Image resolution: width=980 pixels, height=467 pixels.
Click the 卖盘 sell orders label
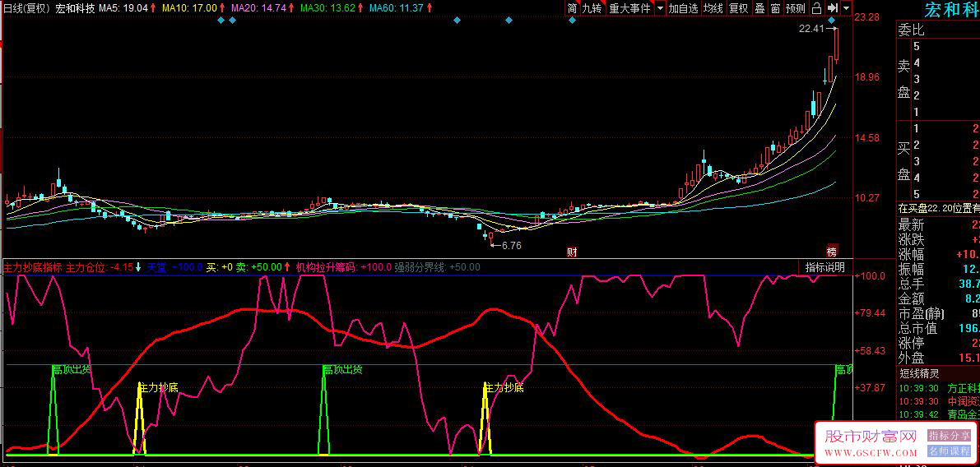point(903,79)
